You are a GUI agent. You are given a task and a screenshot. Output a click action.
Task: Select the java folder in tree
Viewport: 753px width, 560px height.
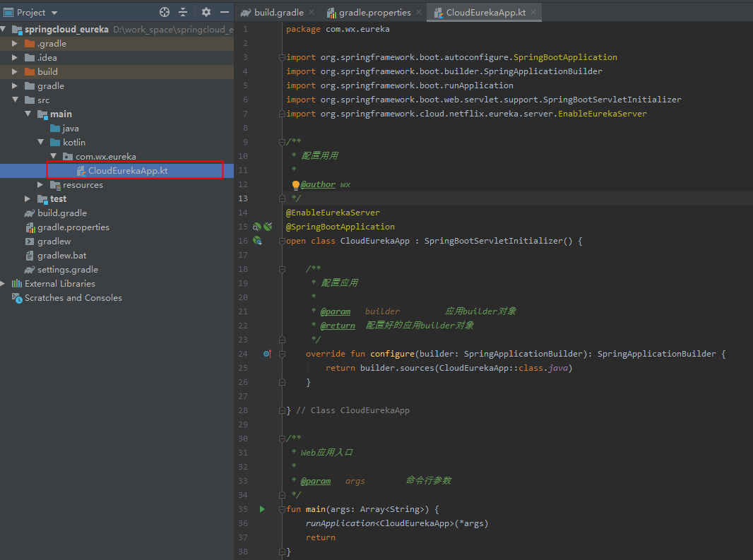coord(64,129)
